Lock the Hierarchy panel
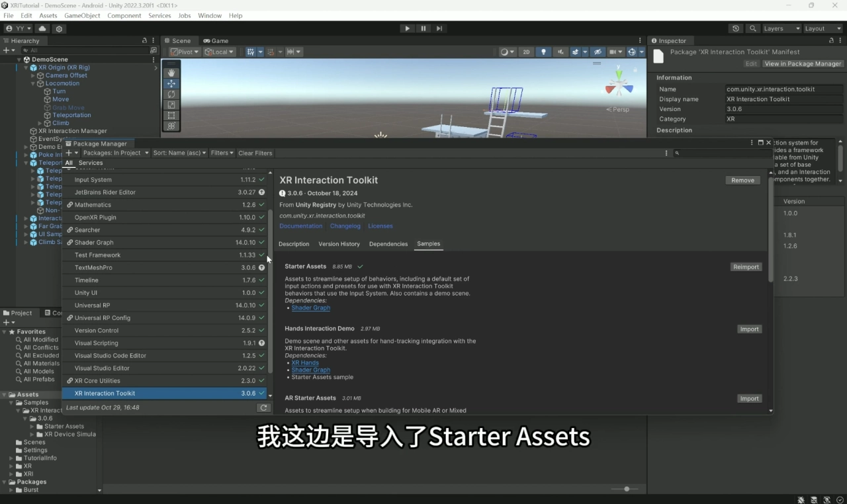The image size is (847, 504). click(145, 40)
